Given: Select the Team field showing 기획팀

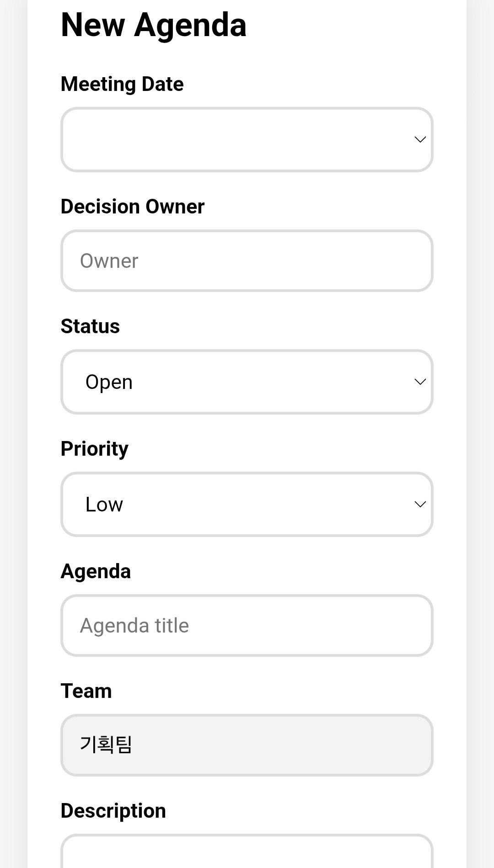Looking at the screenshot, I should (247, 745).
